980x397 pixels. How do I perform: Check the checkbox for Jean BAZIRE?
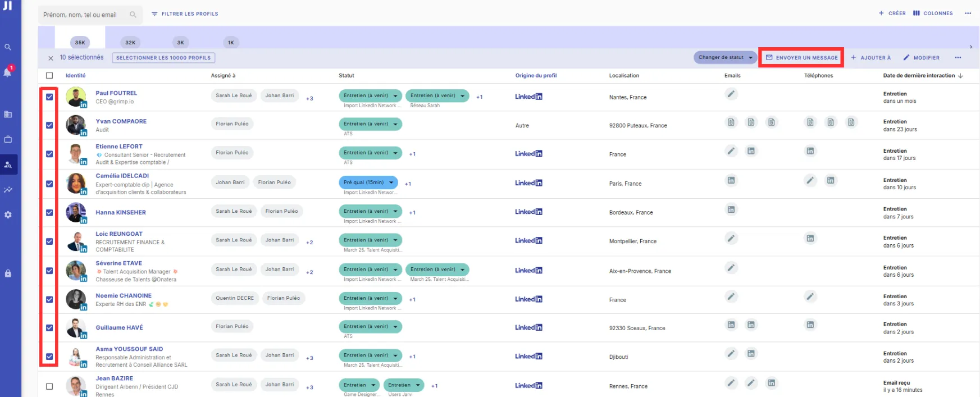(49, 386)
